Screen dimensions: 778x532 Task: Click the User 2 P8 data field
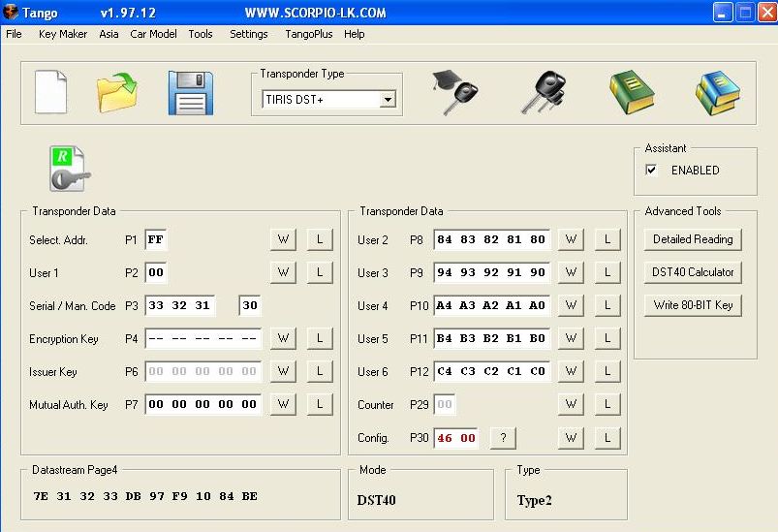[492, 239]
